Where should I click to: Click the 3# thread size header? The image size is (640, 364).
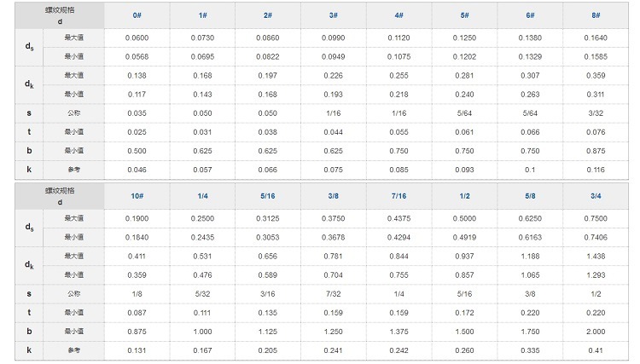(x=334, y=15)
